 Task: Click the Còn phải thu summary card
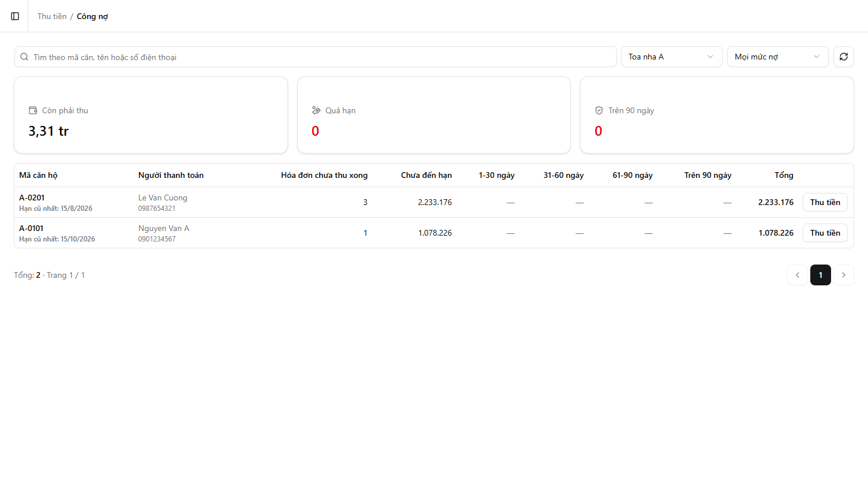click(151, 115)
